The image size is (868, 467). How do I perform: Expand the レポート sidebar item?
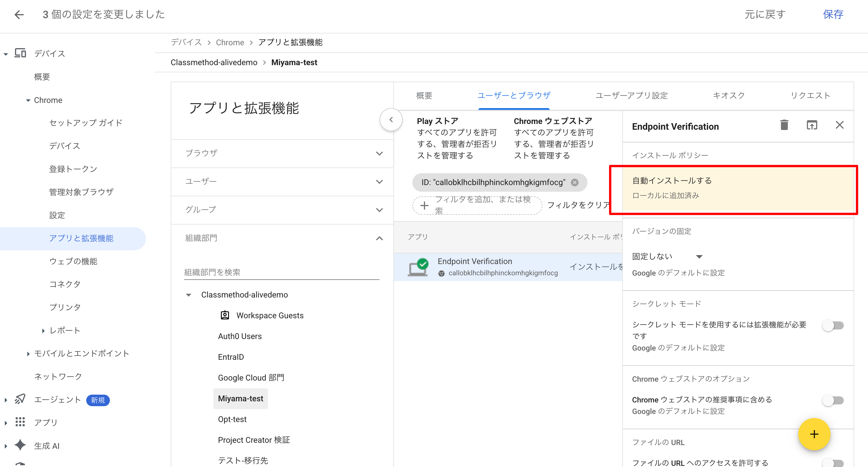[43, 331]
